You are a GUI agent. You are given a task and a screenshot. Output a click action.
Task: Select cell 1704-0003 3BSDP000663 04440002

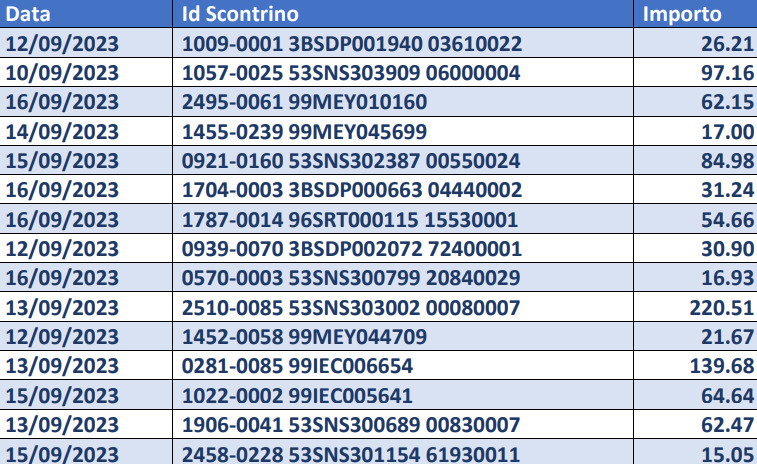(x=403, y=189)
